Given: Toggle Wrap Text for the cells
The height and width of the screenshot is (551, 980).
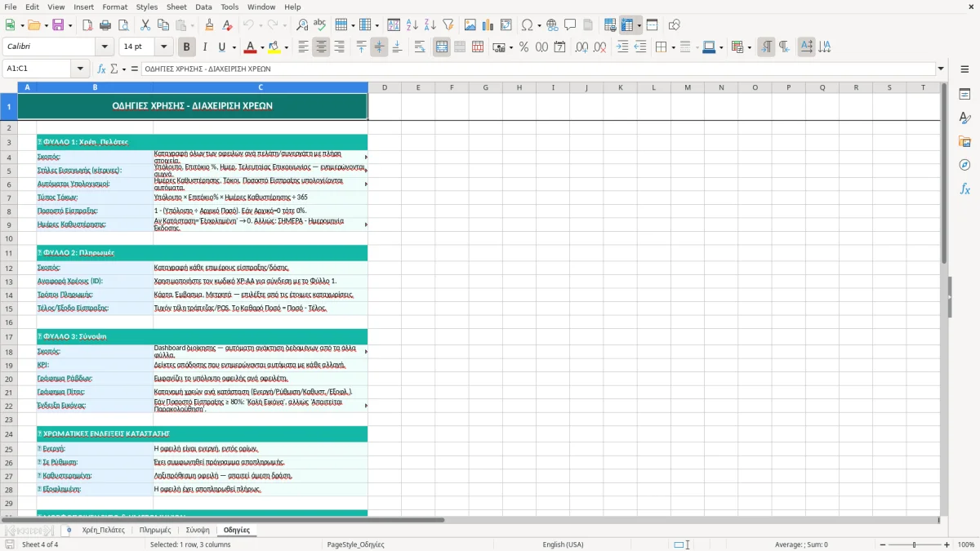Looking at the screenshot, I should click(420, 47).
